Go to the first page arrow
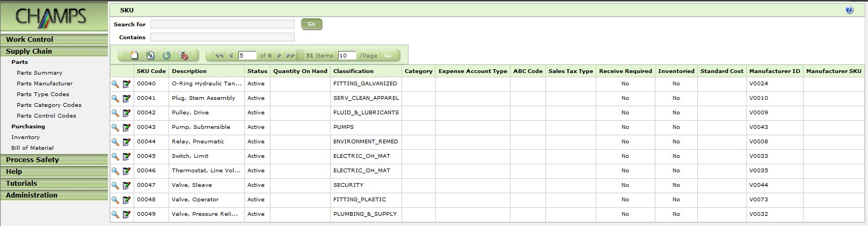This screenshot has width=868, height=226. [x=218, y=55]
